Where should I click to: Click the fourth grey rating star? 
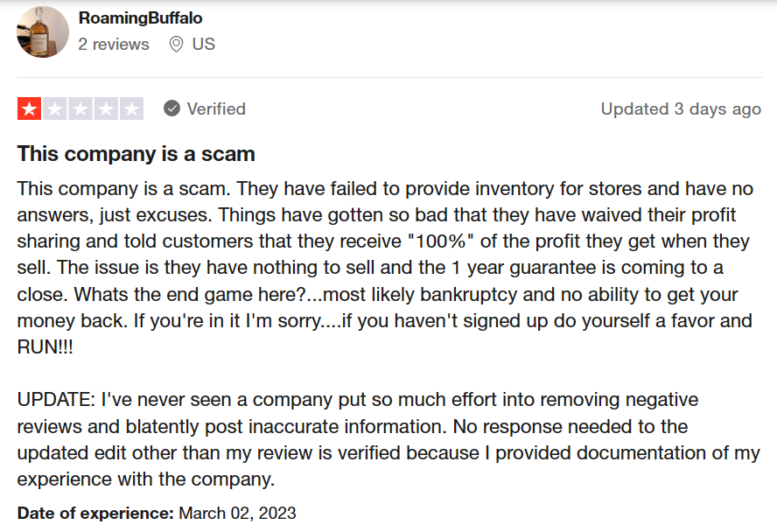coord(106,109)
